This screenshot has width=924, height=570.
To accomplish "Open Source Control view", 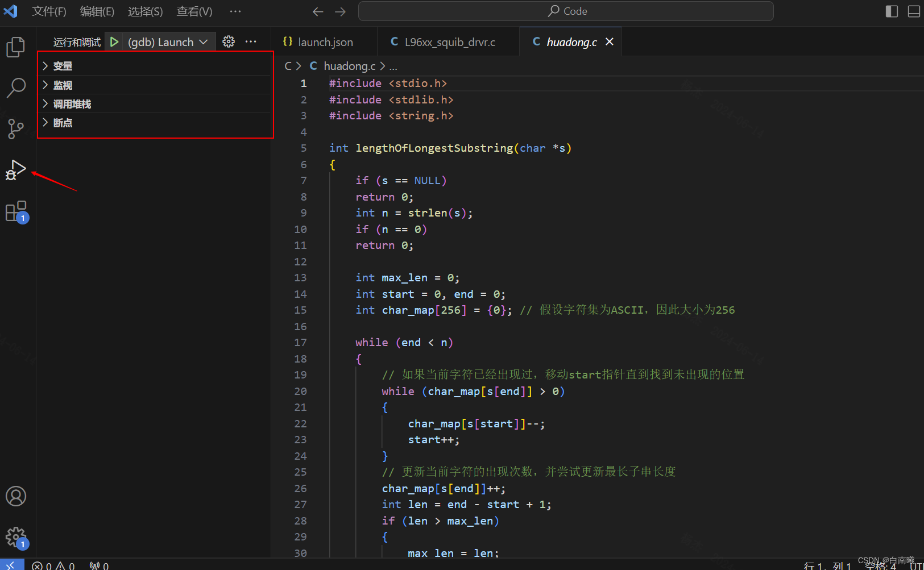I will point(16,129).
